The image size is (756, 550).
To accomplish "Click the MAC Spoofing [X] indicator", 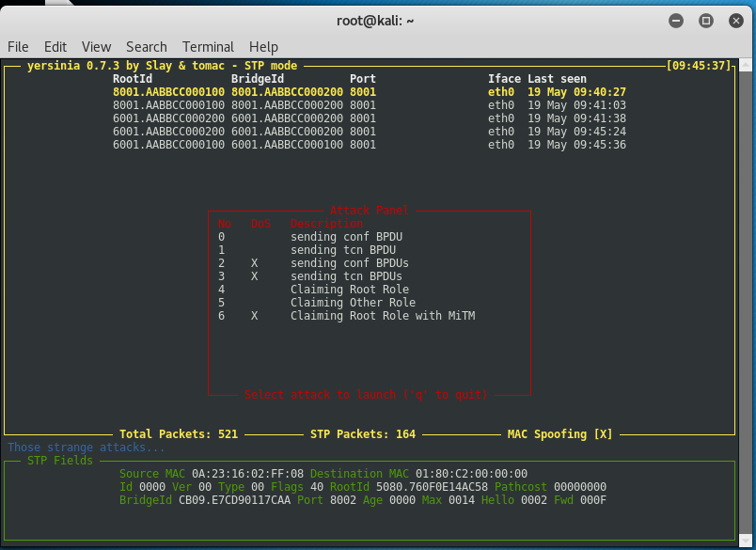I will coord(559,433).
